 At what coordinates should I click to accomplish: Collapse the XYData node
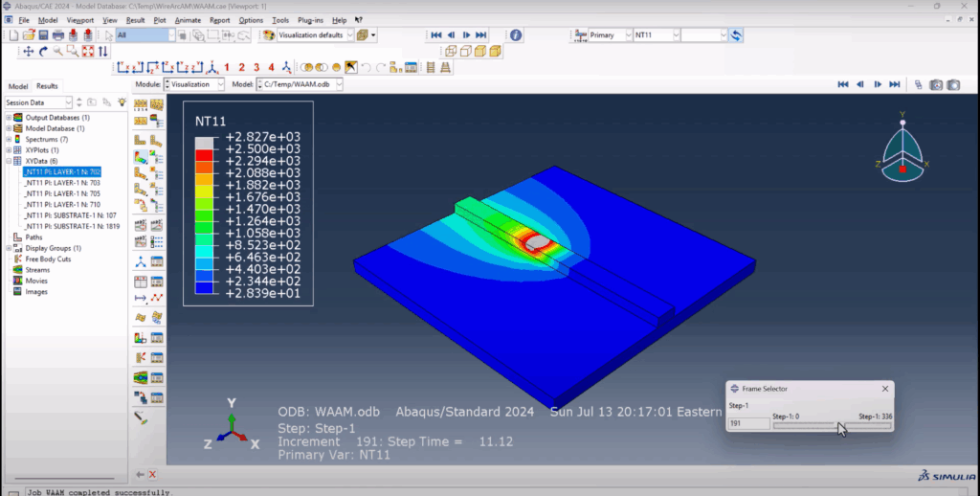[9, 162]
